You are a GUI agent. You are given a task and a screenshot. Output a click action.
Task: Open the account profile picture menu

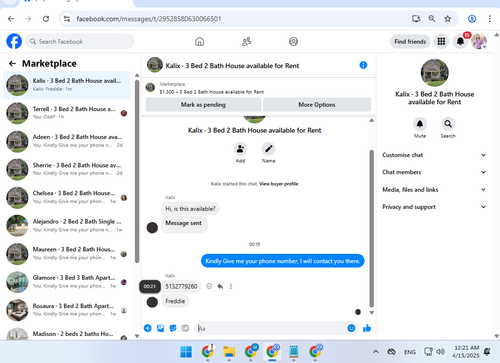click(x=479, y=41)
